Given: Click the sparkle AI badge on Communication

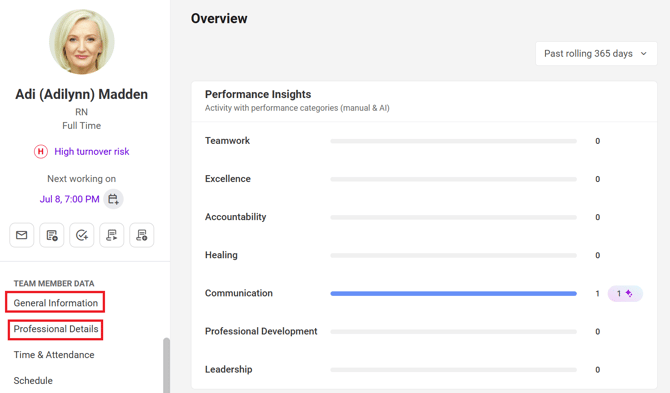Looking at the screenshot, I should 625,293.
